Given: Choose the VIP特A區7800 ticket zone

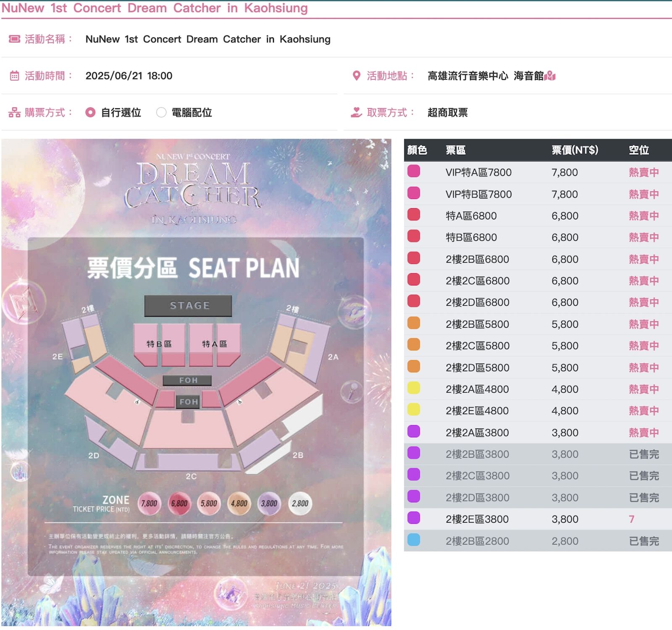Looking at the screenshot, I should tap(538, 172).
